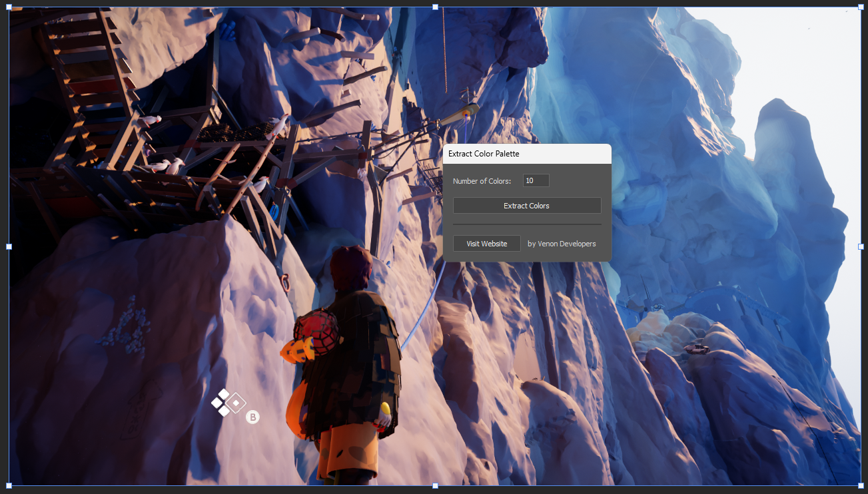868x494 pixels.
Task: Click the hanging lamp above the dialog
Action: (x=460, y=115)
